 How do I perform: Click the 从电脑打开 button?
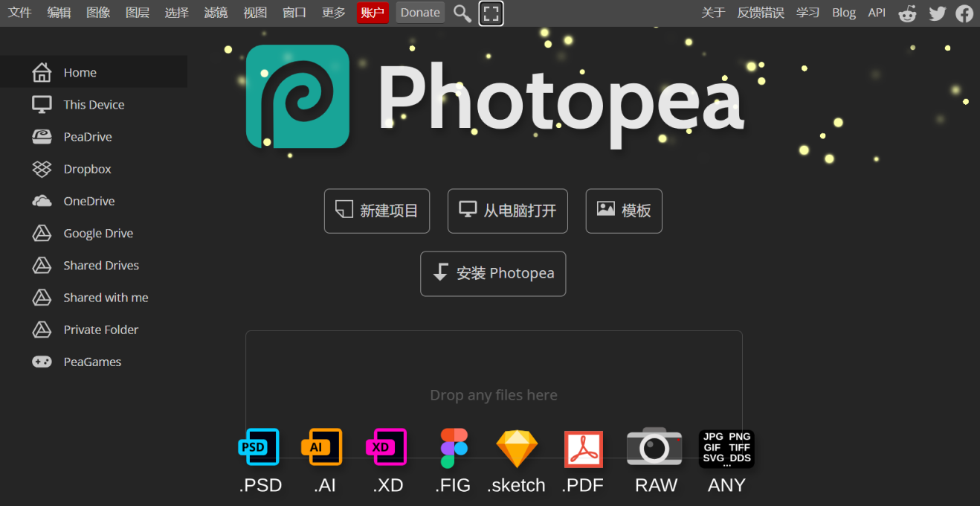(x=507, y=211)
